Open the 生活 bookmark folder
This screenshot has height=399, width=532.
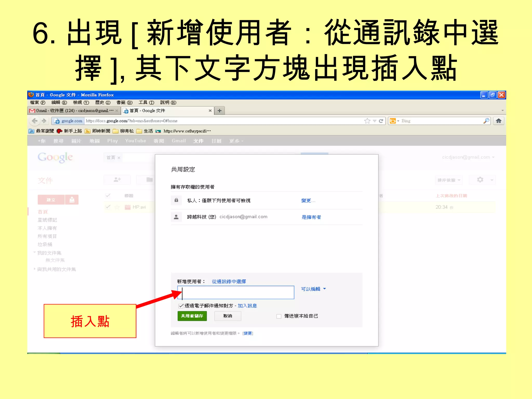pos(145,131)
